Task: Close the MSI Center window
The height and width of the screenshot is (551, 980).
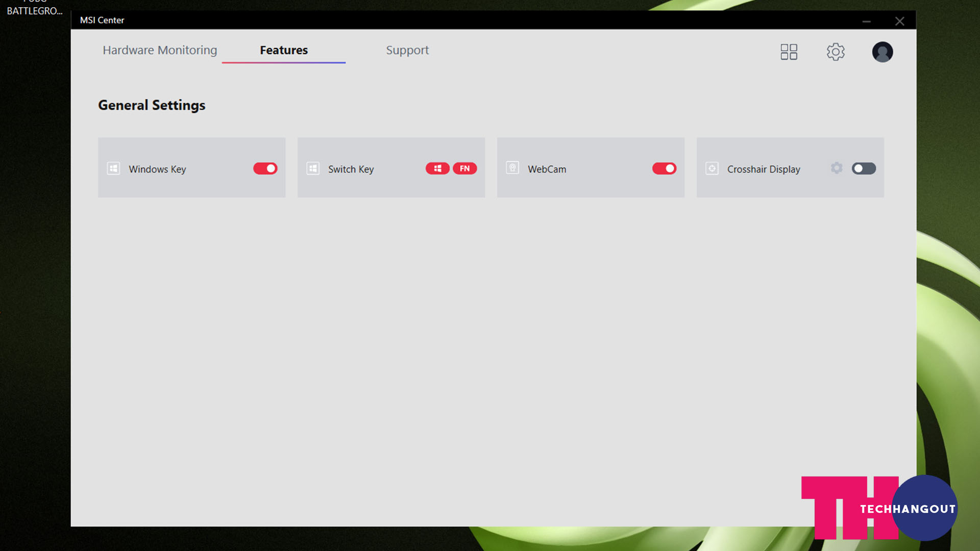Action: [899, 21]
